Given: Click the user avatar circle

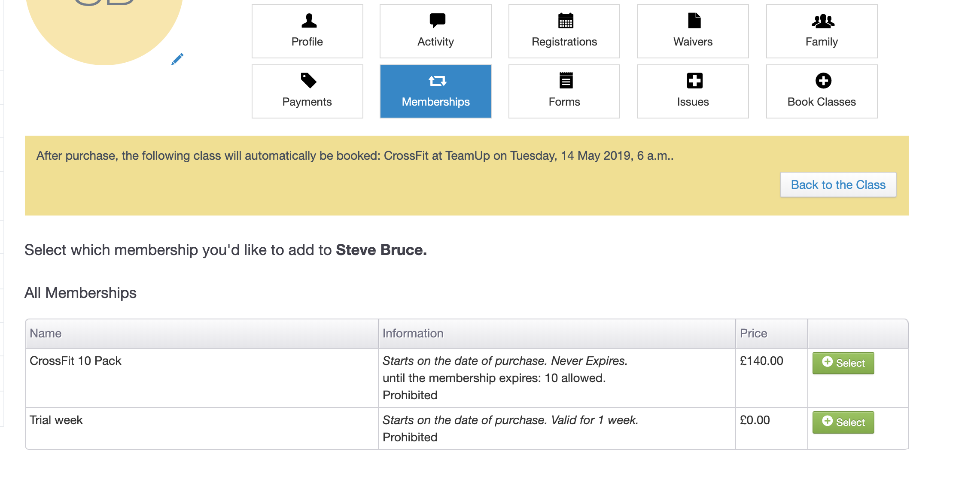Looking at the screenshot, I should point(104,26).
